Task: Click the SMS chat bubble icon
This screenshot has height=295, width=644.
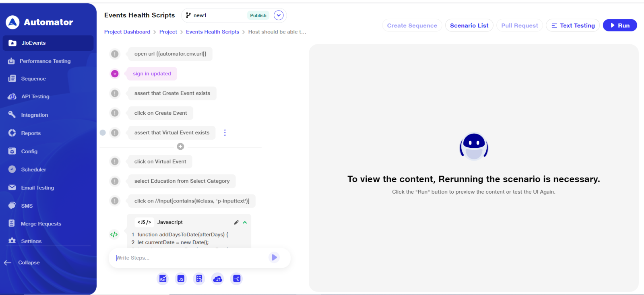Action: (12, 206)
